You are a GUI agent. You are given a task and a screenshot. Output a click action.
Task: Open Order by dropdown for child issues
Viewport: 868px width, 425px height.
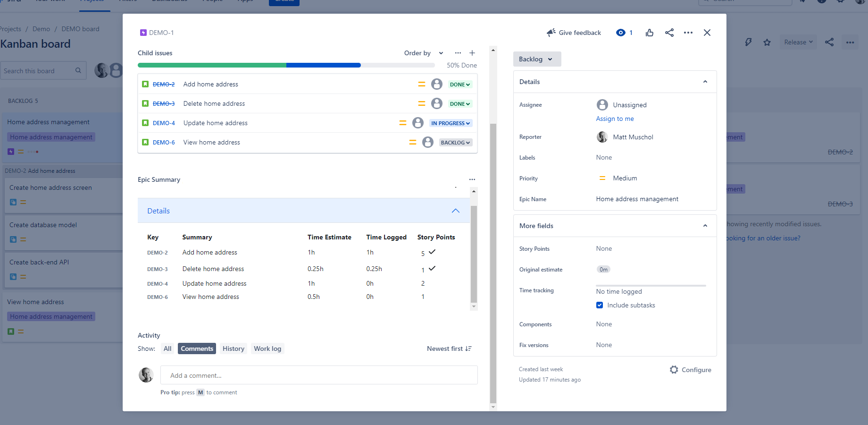pyautogui.click(x=424, y=53)
